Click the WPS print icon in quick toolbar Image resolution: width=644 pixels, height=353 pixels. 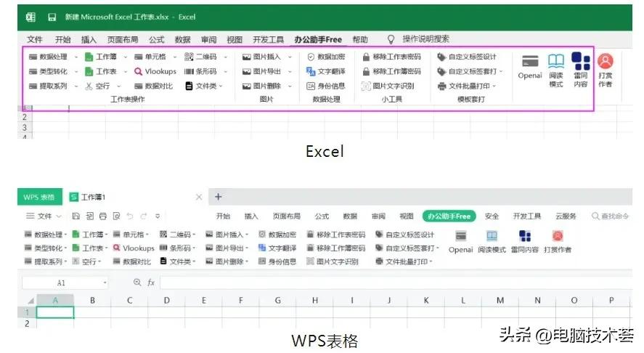pyautogui.click(x=103, y=216)
